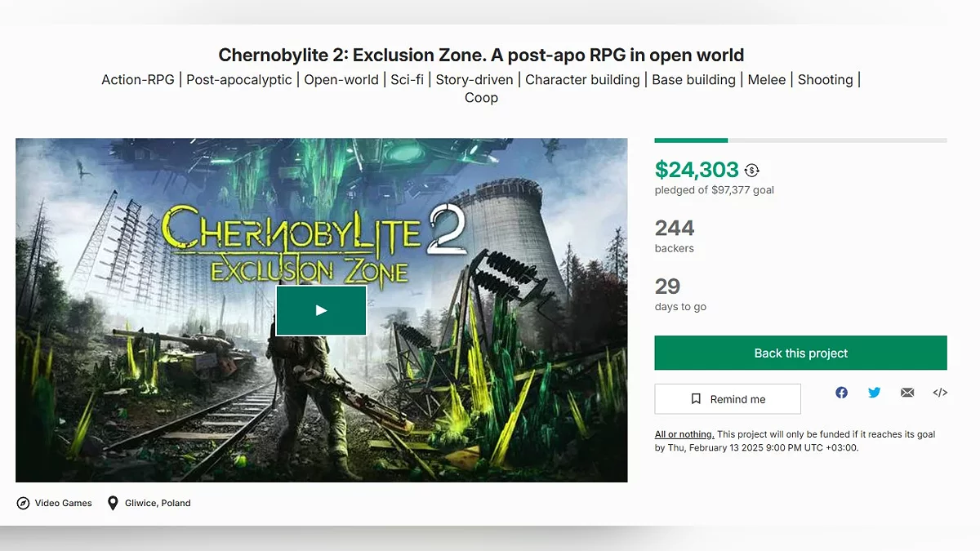
Task: Click the green funding progress bar
Action: tap(691, 140)
